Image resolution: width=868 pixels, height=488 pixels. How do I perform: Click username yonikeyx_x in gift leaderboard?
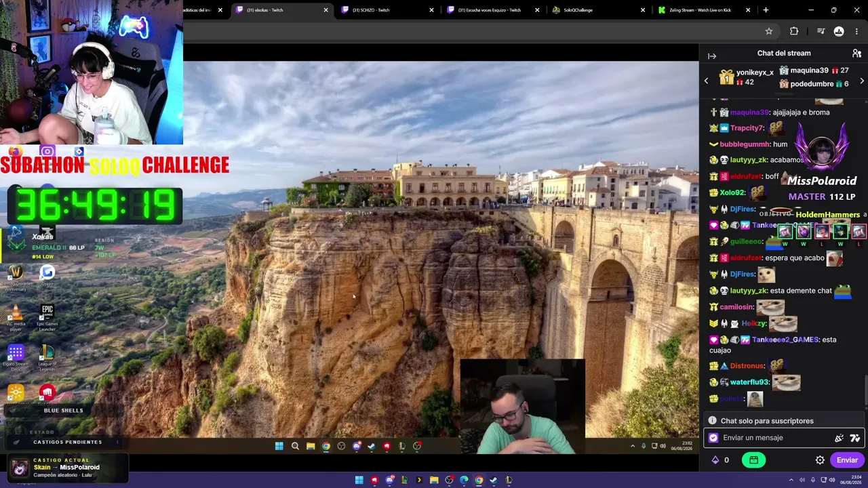point(755,73)
